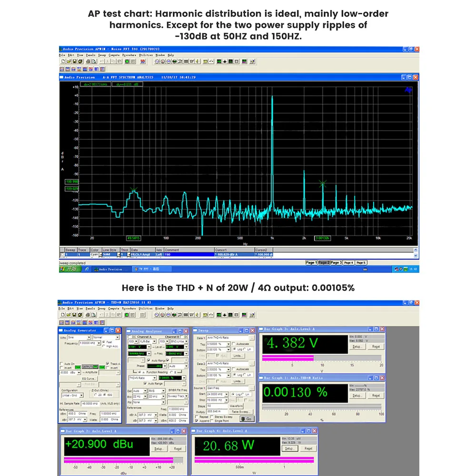Toggle Channel A DC checkbox in Analog Analyzer
The image size is (476, 476).
coord(129,337)
